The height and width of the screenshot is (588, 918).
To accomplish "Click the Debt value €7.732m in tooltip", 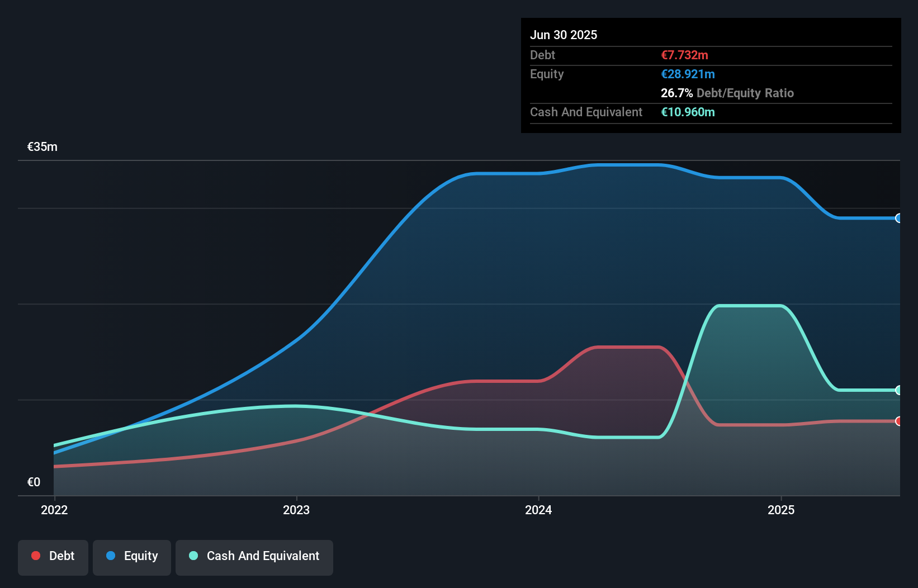I will tap(684, 55).
